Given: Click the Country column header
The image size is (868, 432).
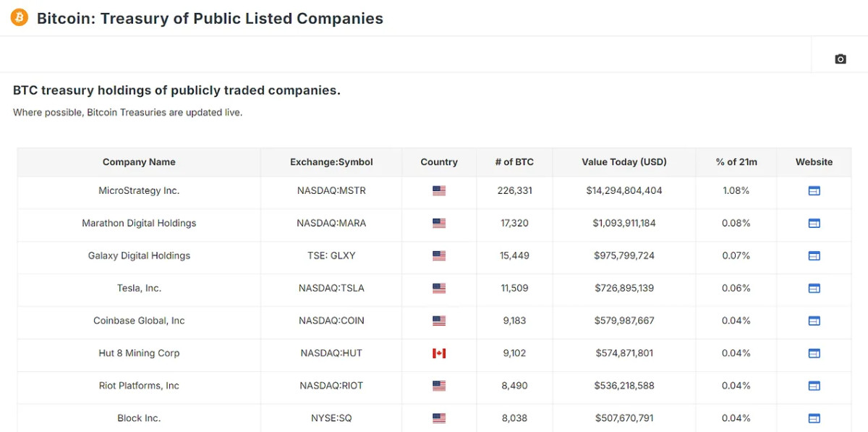Looking at the screenshot, I should pos(439,162).
